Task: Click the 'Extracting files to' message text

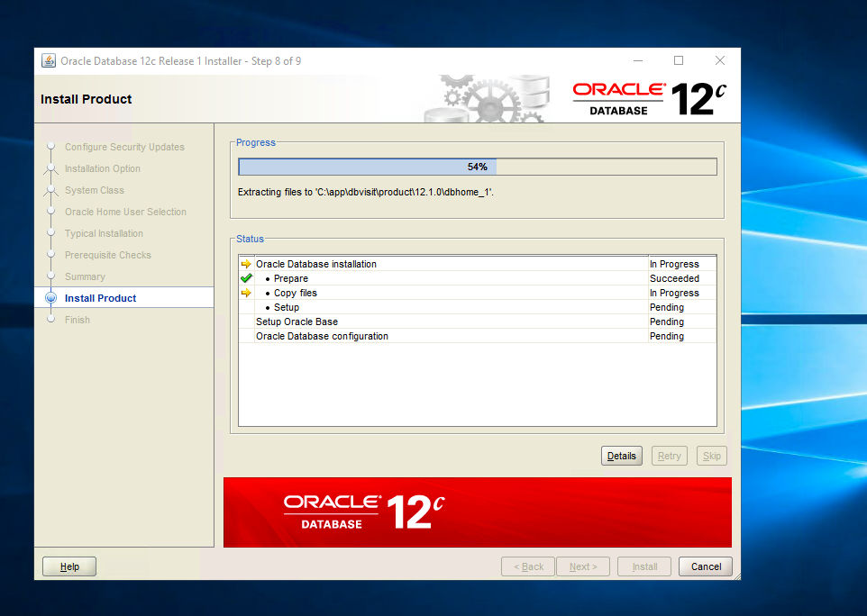Action: click(366, 192)
